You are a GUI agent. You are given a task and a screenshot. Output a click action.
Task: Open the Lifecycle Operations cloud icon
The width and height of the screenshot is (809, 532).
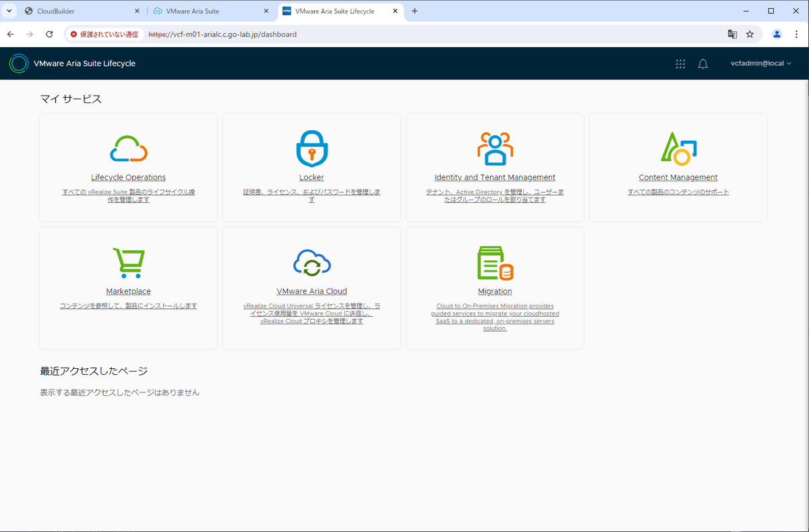click(128, 149)
